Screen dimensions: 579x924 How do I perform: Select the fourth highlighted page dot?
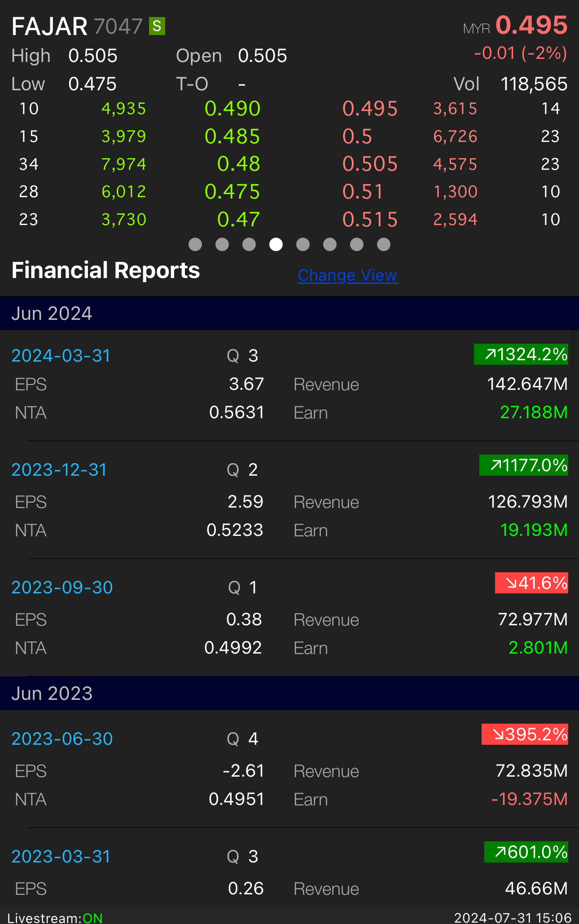276,244
